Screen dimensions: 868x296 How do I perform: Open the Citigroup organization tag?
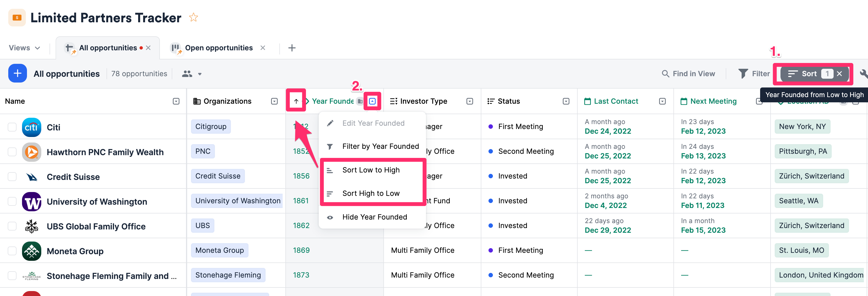[x=211, y=127]
